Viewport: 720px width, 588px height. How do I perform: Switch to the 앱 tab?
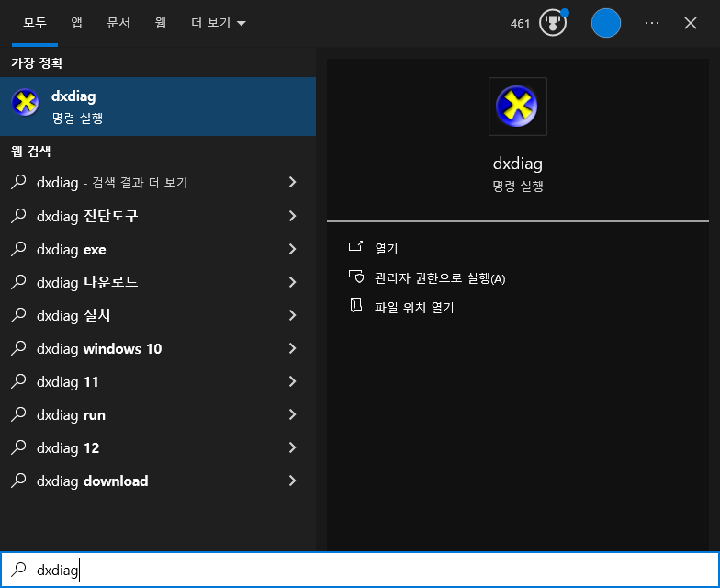77,22
